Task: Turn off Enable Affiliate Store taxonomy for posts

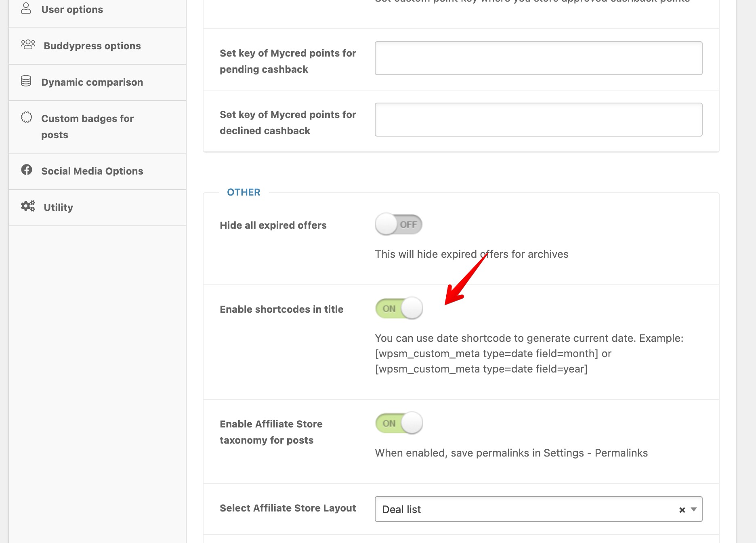Action: pyautogui.click(x=399, y=423)
